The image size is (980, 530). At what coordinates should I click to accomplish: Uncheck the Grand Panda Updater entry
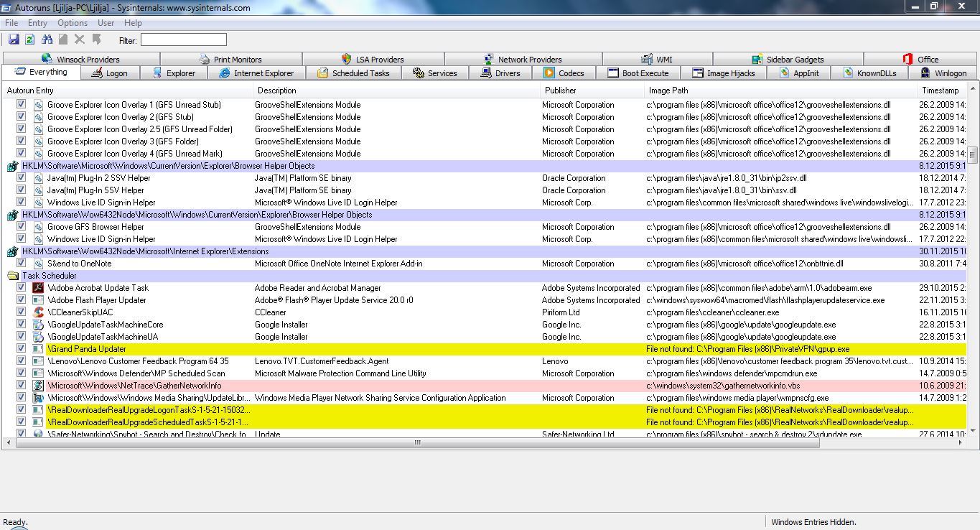pos(21,349)
